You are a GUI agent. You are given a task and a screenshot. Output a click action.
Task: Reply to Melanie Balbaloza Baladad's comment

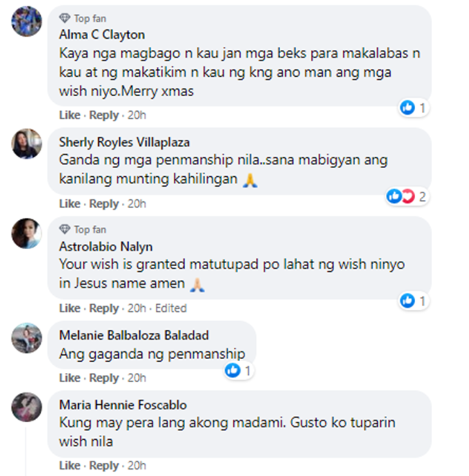tap(104, 378)
